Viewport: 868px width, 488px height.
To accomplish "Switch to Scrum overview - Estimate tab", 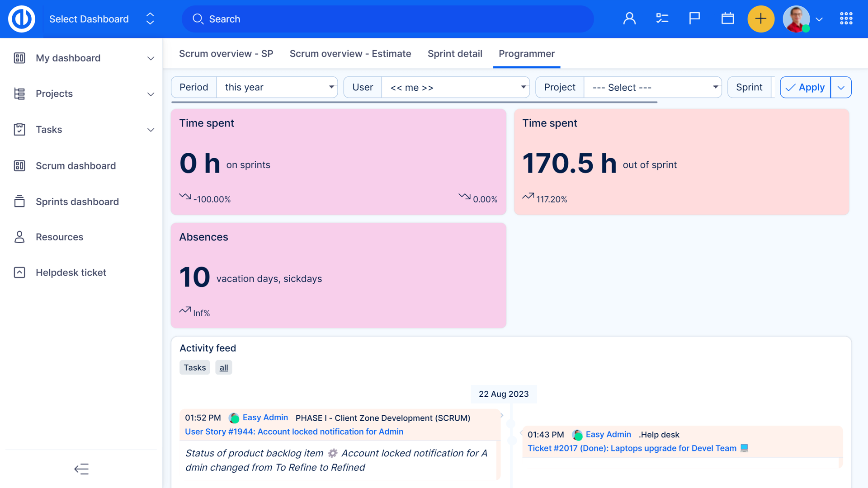I will pos(350,54).
